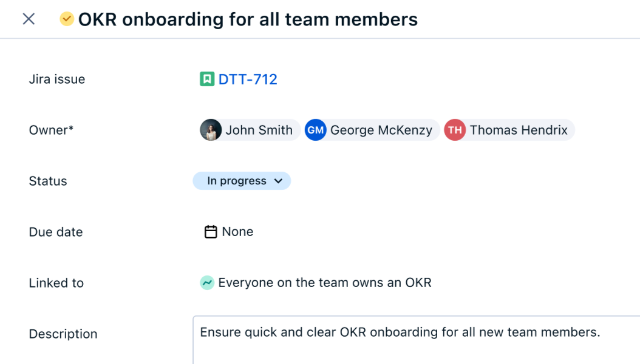This screenshot has width=640, height=364.
Task: Set the due date showing None
Action: (237, 232)
